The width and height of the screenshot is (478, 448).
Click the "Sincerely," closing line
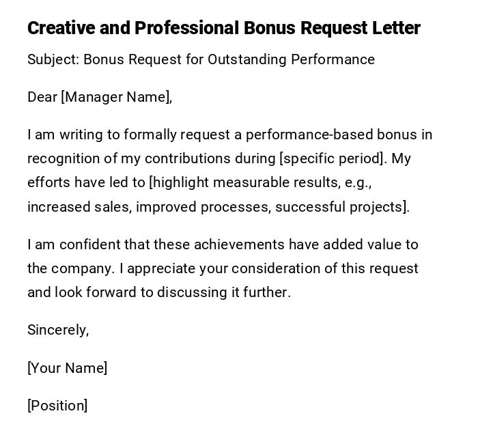click(x=58, y=330)
